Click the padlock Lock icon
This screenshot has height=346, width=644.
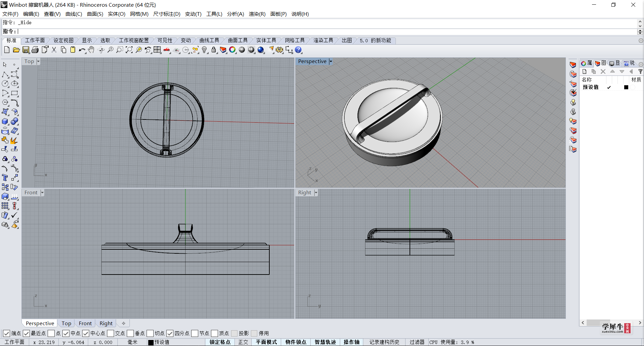(x=214, y=50)
